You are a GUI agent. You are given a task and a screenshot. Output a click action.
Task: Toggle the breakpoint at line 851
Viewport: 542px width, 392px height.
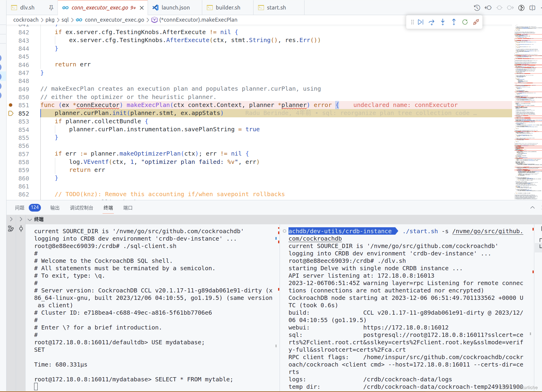tap(11, 105)
